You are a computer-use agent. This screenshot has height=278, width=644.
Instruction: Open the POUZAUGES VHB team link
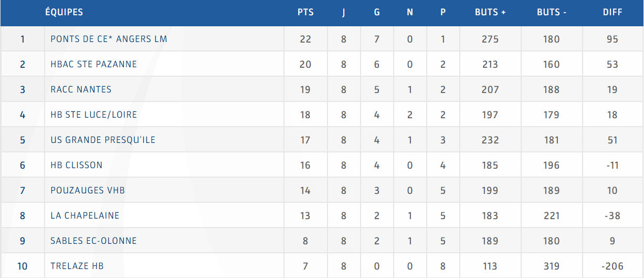(88, 190)
